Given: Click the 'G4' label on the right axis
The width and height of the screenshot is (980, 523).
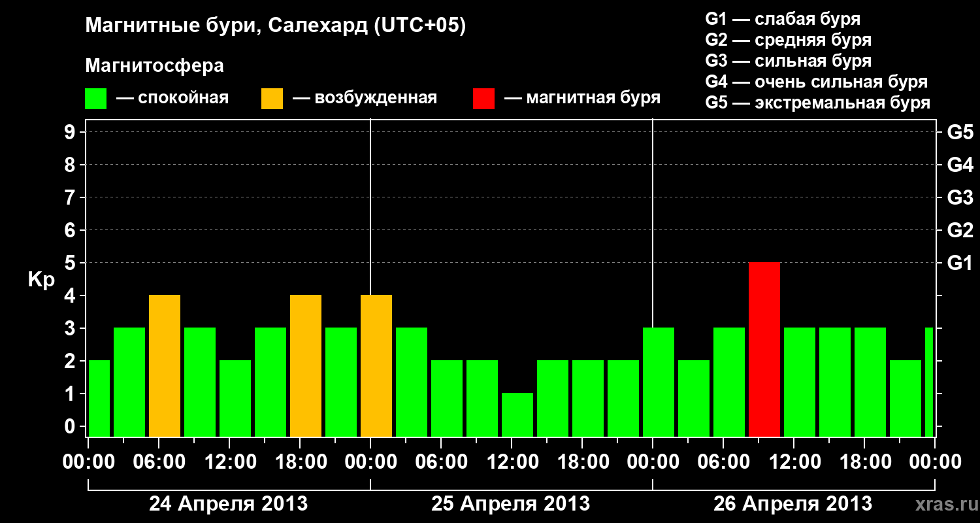Looking at the screenshot, I should click(x=960, y=165).
